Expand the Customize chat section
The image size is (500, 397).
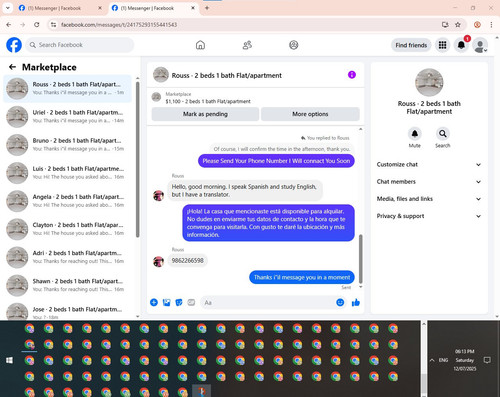tap(429, 164)
